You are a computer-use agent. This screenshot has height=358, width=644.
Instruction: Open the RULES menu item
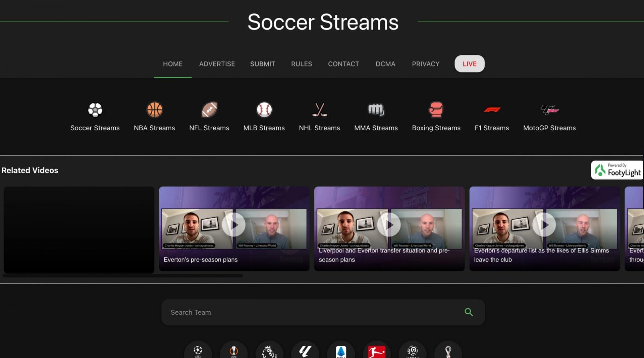tap(302, 64)
